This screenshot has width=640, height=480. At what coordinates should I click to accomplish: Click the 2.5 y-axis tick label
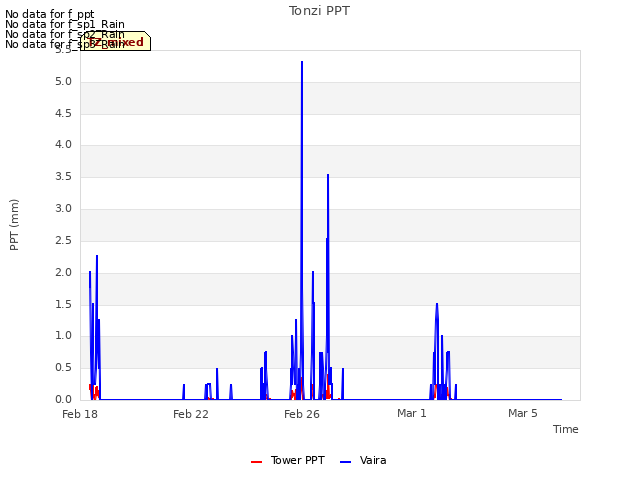pos(63,240)
